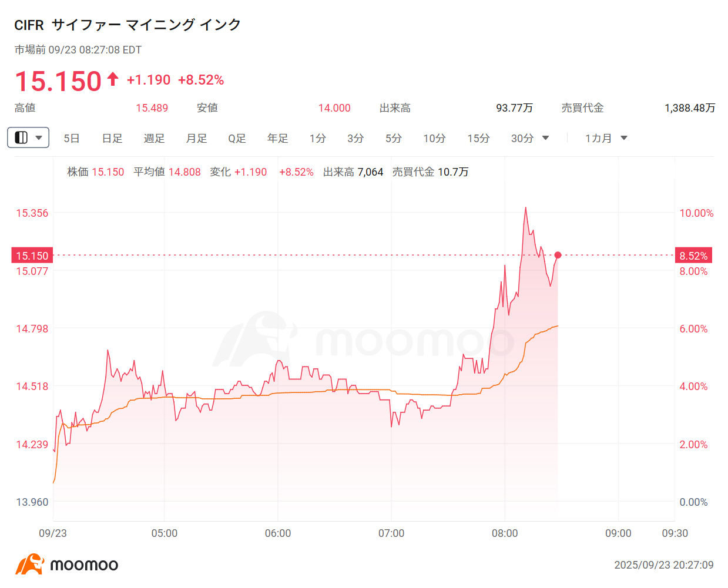Click the moomoo logo

[65, 564]
